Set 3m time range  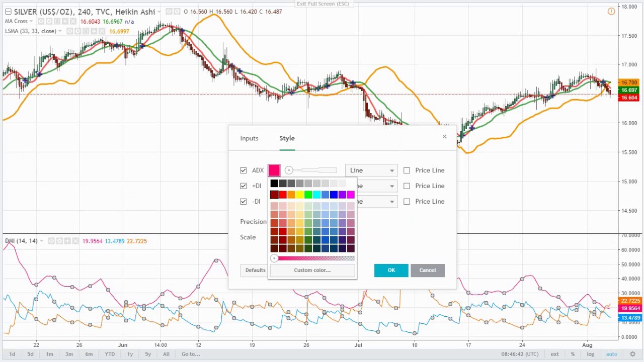[x=69, y=354]
